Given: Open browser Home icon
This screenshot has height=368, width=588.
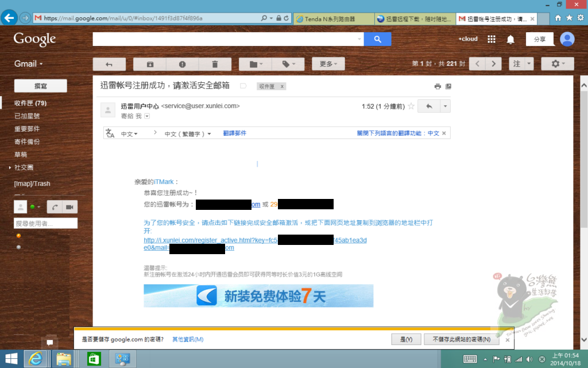Looking at the screenshot, I should point(558,18).
